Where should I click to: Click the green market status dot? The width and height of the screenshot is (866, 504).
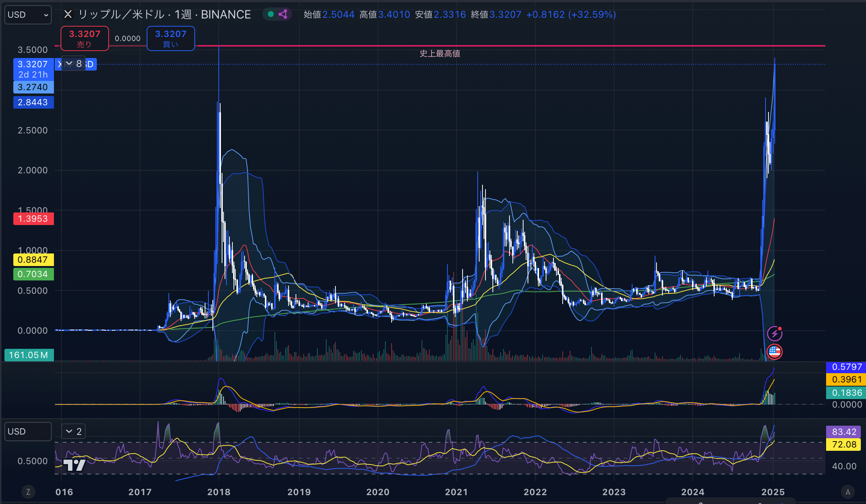pyautogui.click(x=271, y=14)
